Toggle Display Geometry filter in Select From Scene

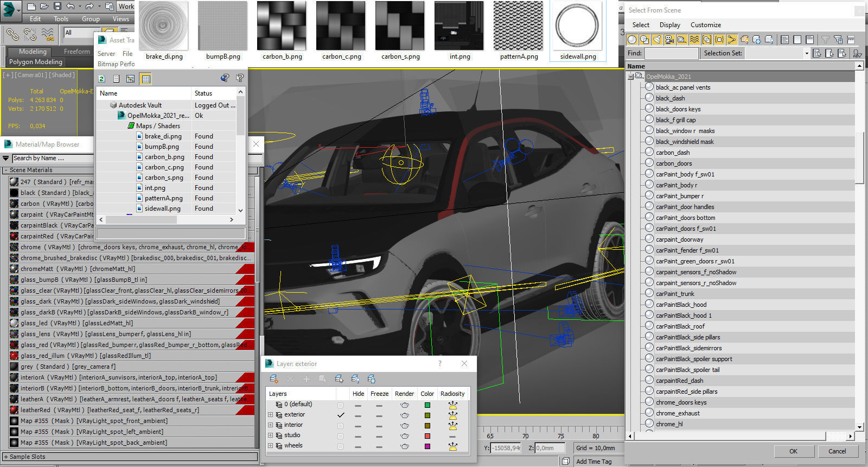pos(632,39)
